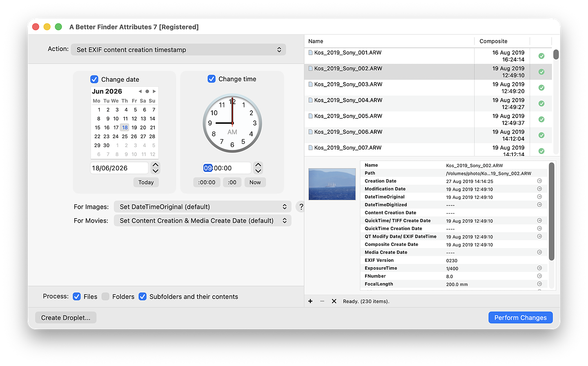Click arrow icon beside Media Create Date
This screenshot has width=588, height=366.
point(539,252)
